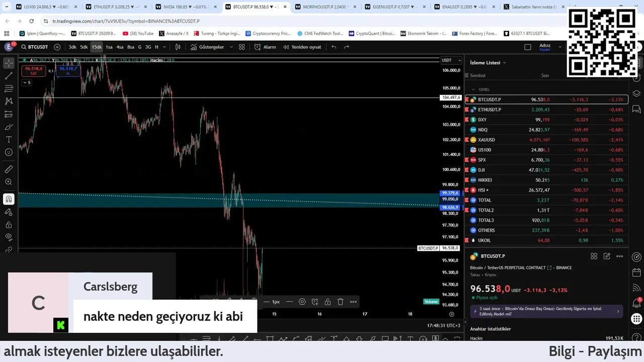Select NIKKEI row in watchlist

pyautogui.click(x=546, y=180)
